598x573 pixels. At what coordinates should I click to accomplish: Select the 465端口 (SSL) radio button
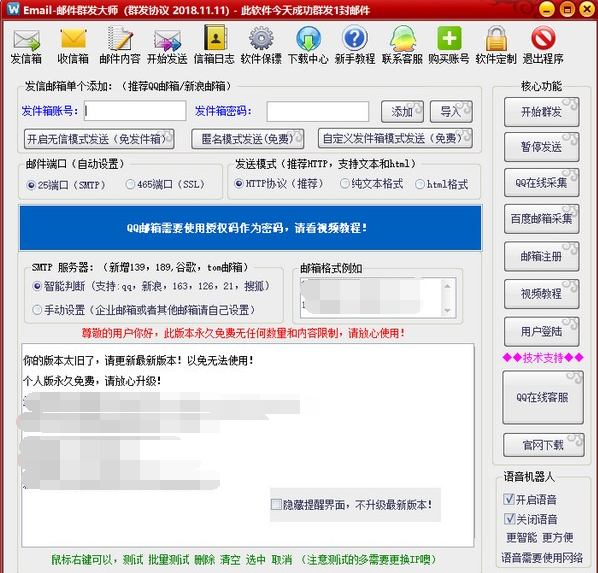[130, 185]
